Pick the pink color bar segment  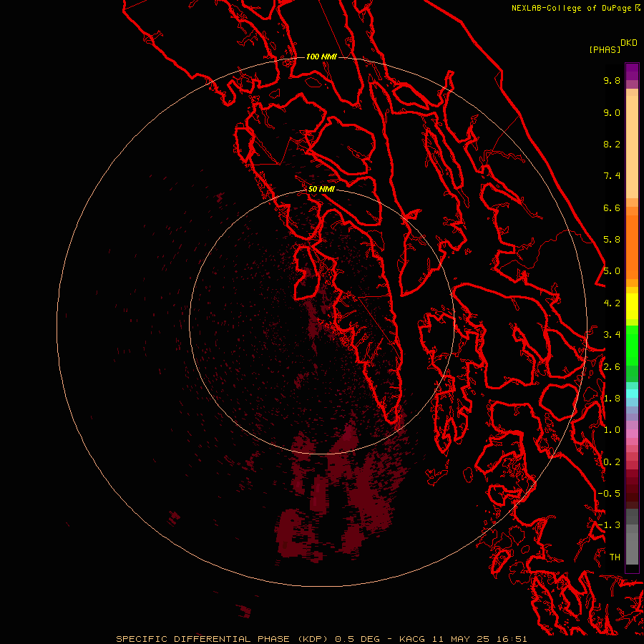click(x=632, y=434)
